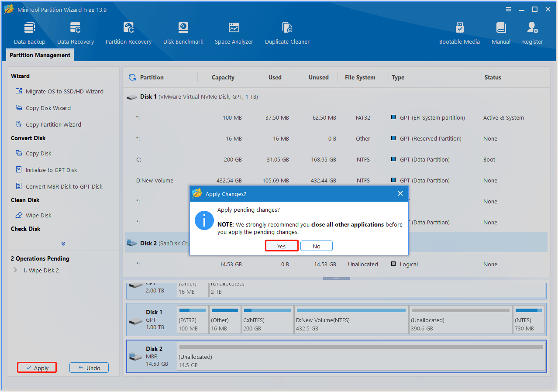Select Disk 2 MBR label in disk map
Viewport: 558px width, 392px height.
pos(152,356)
